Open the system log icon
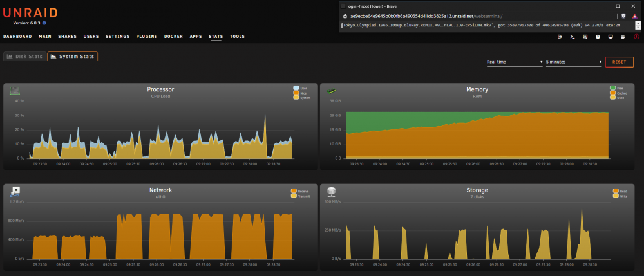The width and height of the screenshot is (644, 276). click(x=623, y=37)
